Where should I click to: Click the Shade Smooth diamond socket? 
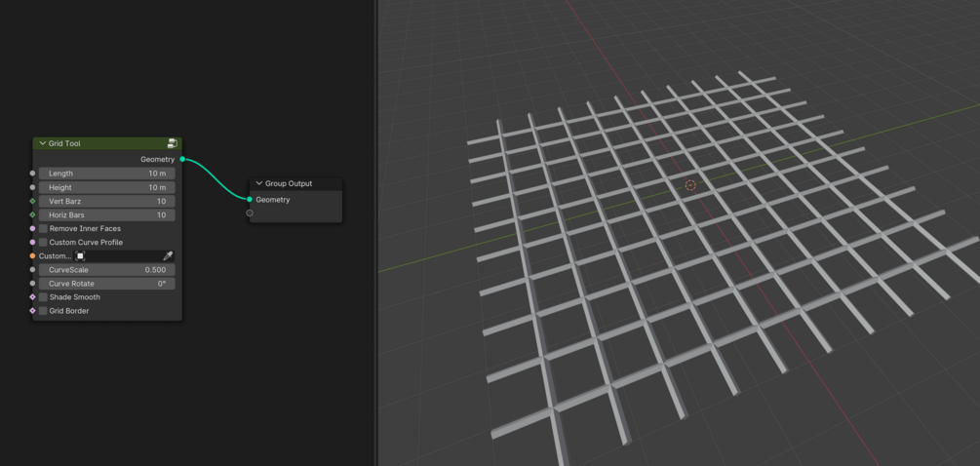(32, 297)
